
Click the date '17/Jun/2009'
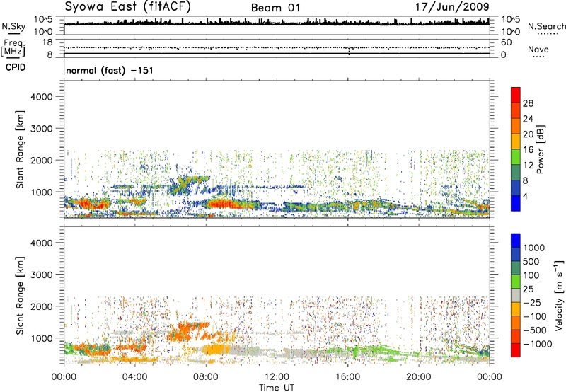[x=452, y=7]
